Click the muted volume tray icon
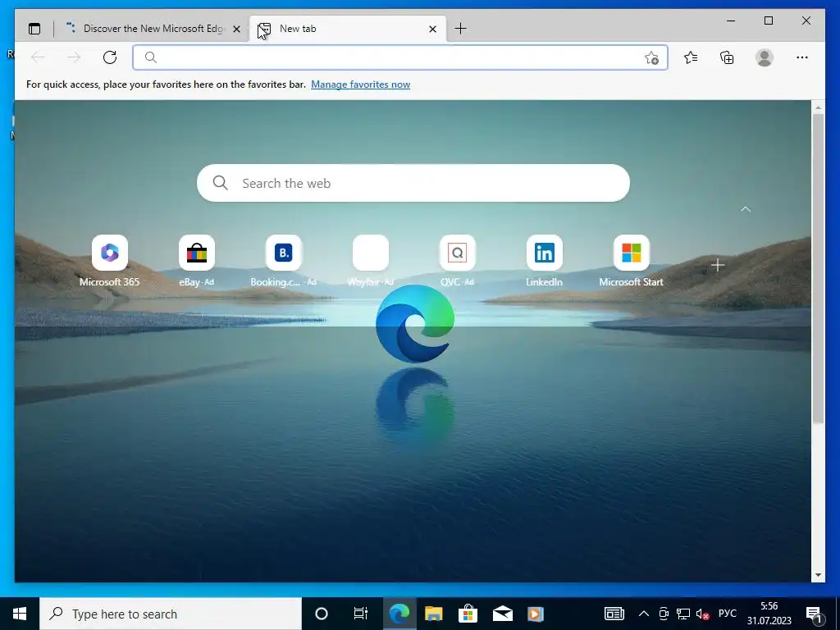The width and height of the screenshot is (840, 630). pos(702,614)
